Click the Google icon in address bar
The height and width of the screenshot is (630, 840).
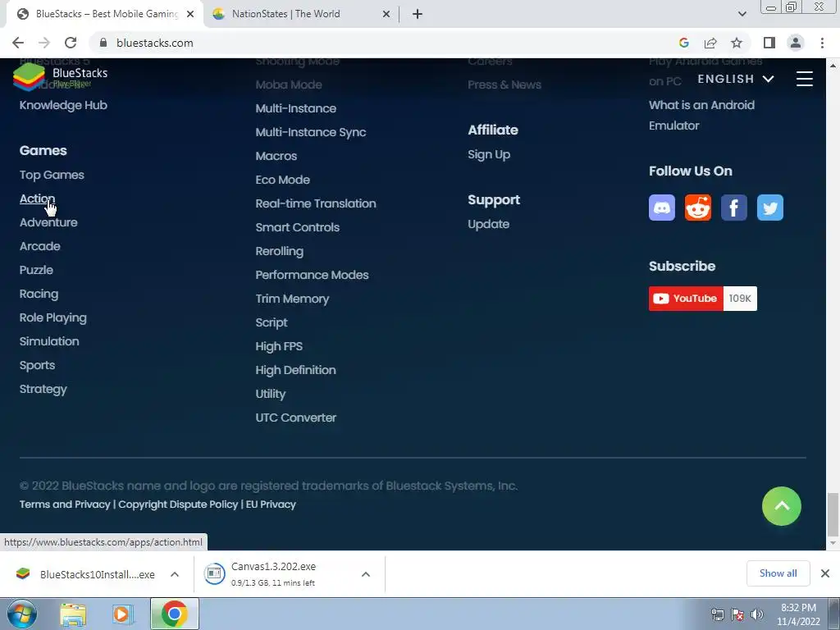(x=683, y=43)
